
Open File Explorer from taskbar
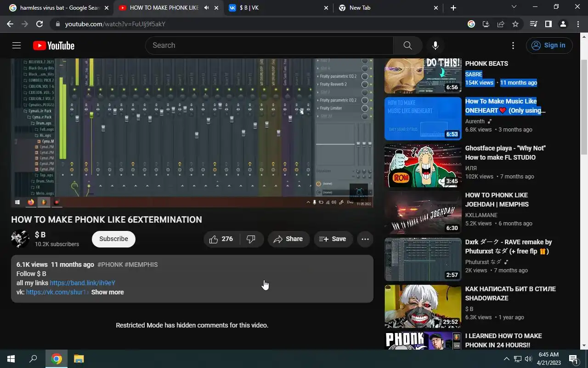point(79,359)
